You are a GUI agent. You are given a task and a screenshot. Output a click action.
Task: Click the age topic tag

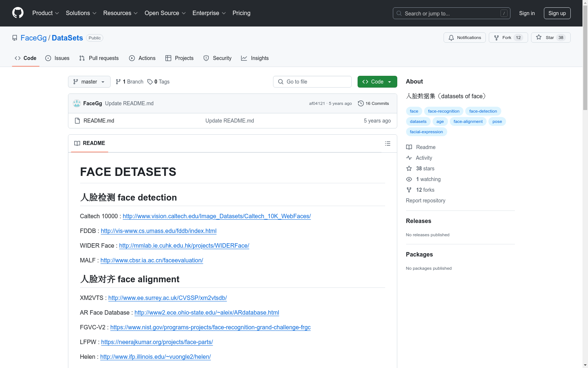440,121
